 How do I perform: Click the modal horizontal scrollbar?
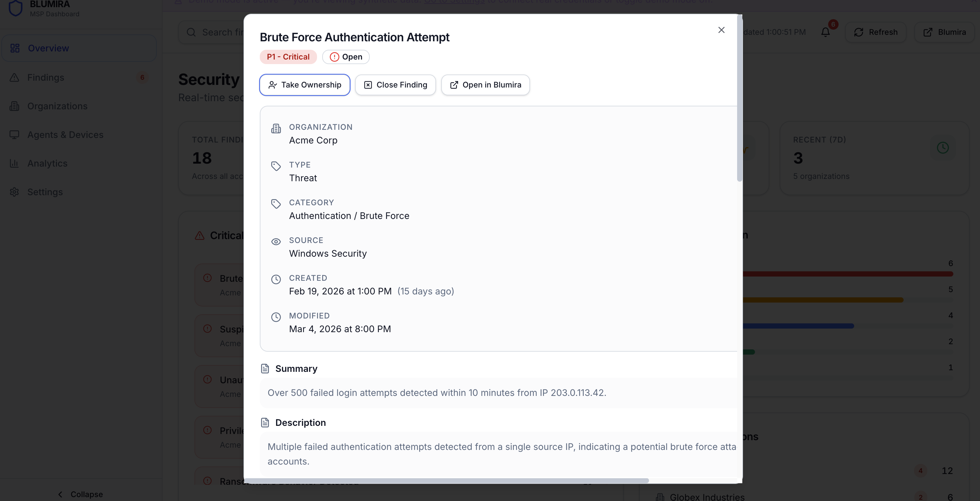click(x=447, y=481)
